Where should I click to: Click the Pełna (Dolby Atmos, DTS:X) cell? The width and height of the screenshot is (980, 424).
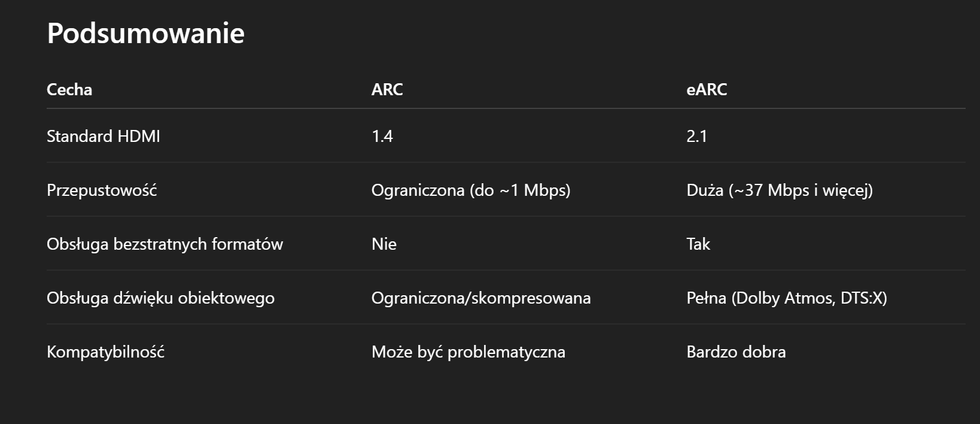click(787, 298)
